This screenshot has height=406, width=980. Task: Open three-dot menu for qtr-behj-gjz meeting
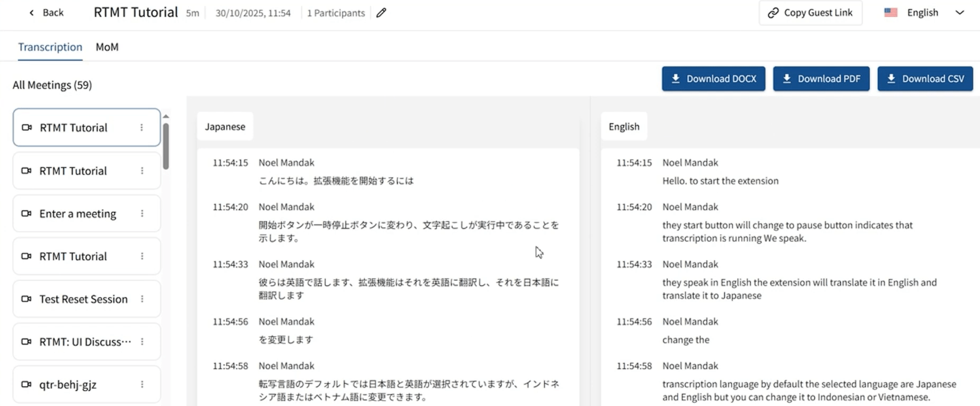pyautogui.click(x=142, y=385)
